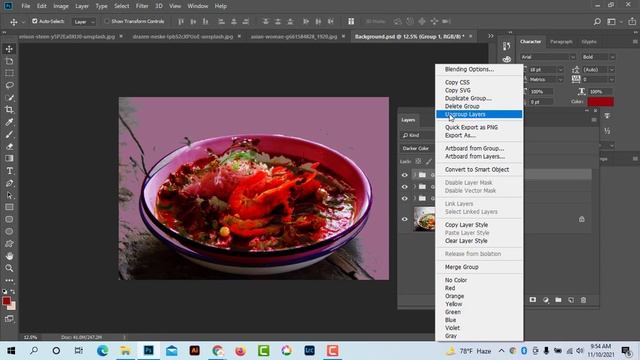The height and width of the screenshot is (360, 640).
Task: Select the Hand tool
Action: pos(9,256)
